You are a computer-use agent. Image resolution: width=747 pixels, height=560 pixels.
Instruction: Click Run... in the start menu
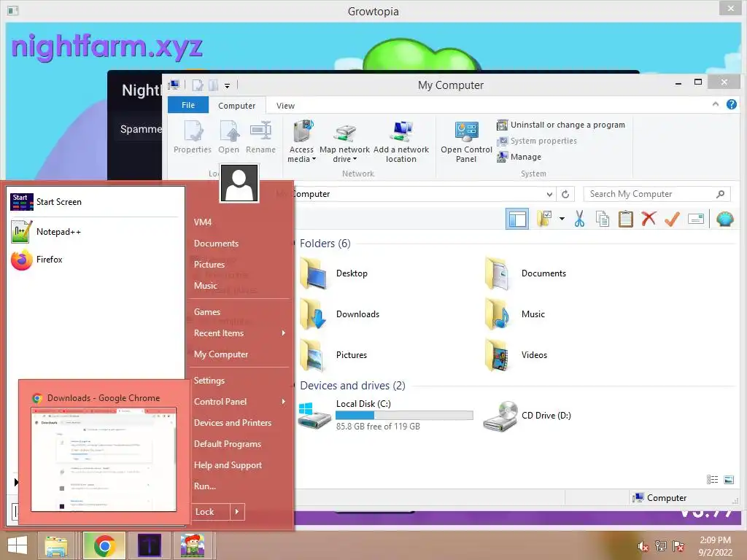click(205, 486)
